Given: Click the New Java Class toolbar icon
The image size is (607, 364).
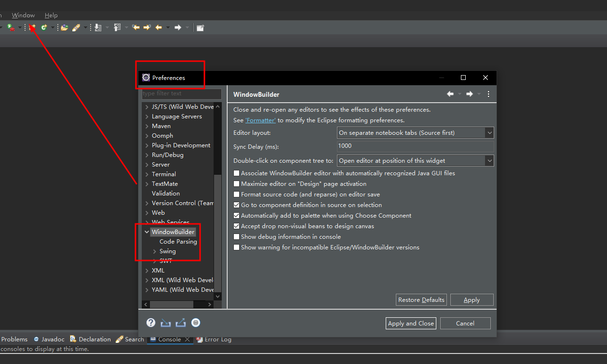Looking at the screenshot, I should [44, 27].
